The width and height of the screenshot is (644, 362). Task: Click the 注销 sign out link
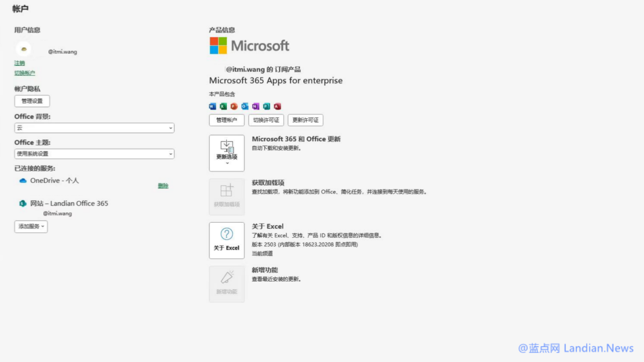pyautogui.click(x=20, y=63)
